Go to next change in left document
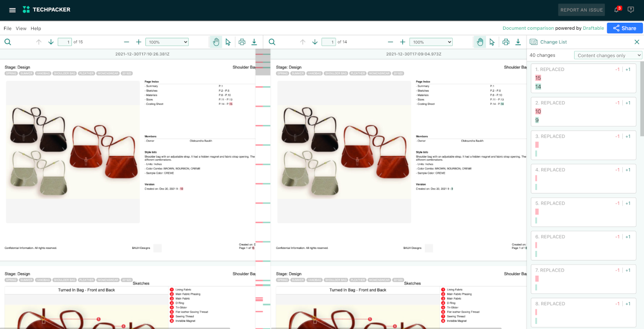This screenshot has height=329, width=644. coord(51,42)
